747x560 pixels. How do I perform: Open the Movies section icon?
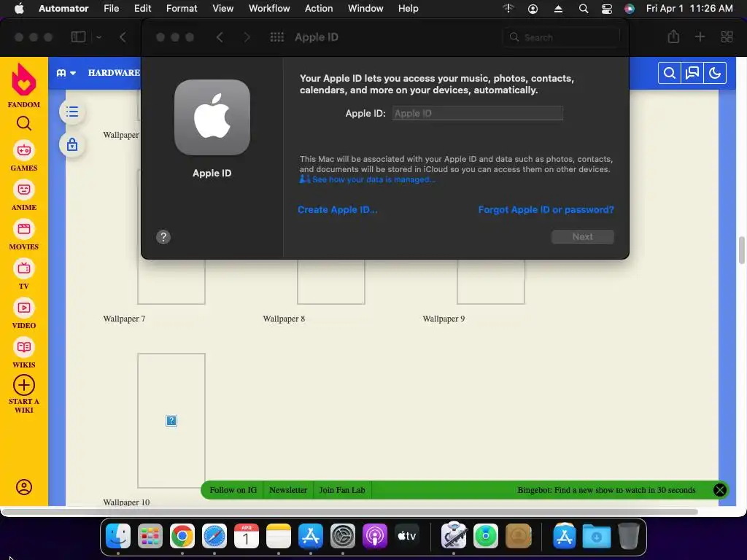24,230
